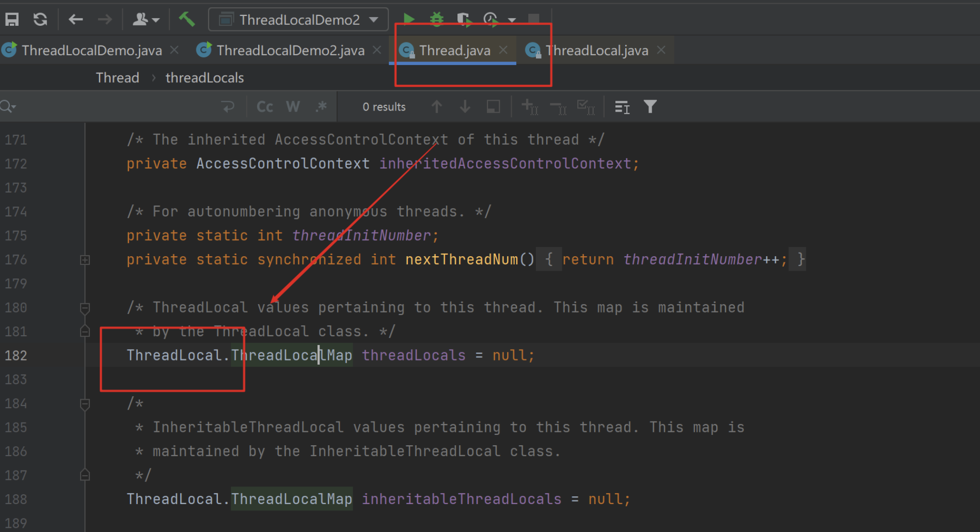Screen dimensions: 980x532
Task: Collapse the comment block at line 184
Action: click(x=85, y=404)
